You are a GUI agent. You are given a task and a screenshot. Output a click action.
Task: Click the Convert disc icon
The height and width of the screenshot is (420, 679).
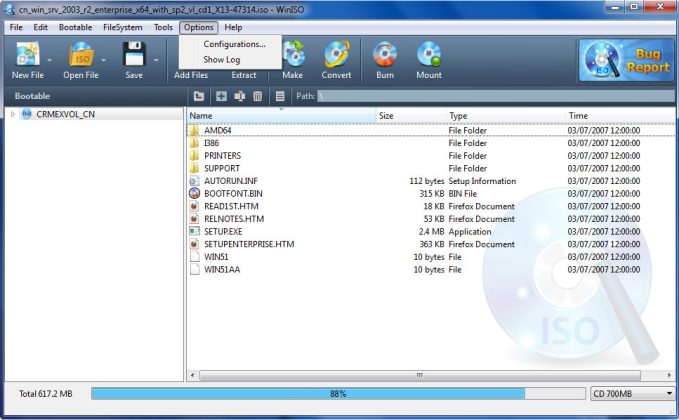pos(336,54)
